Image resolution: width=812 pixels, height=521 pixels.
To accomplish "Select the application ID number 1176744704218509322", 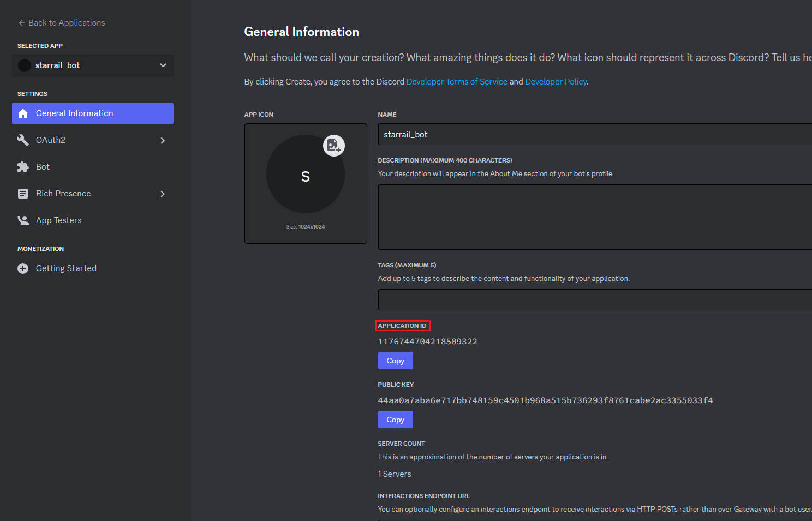I will click(428, 342).
